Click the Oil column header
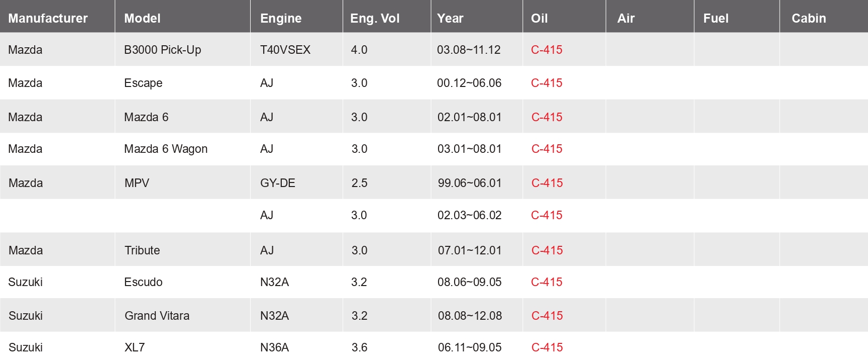 539,18
